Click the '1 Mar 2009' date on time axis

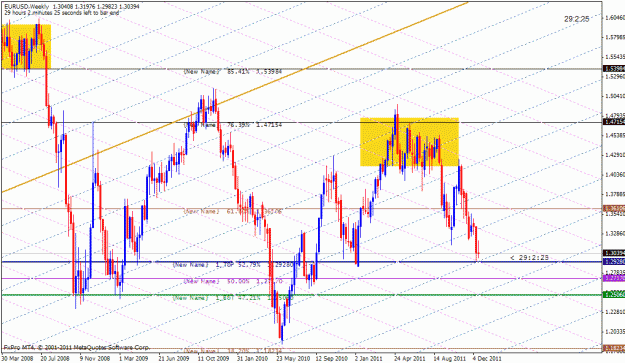134,359
